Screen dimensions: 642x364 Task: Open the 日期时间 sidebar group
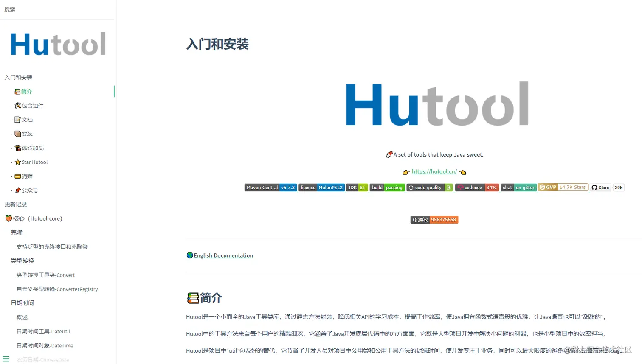(x=23, y=303)
